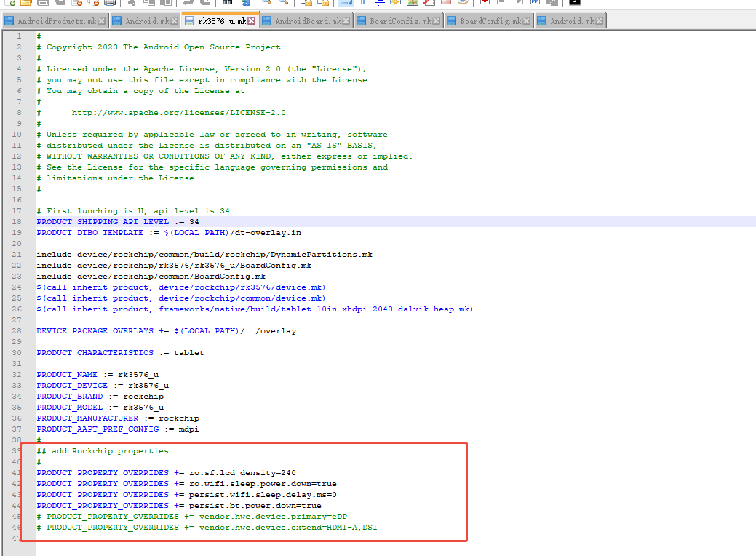Viewport: 756px width, 556px height.
Task: Click line number 30 in the margin
Action: pyautogui.click(x=17, y=353)
